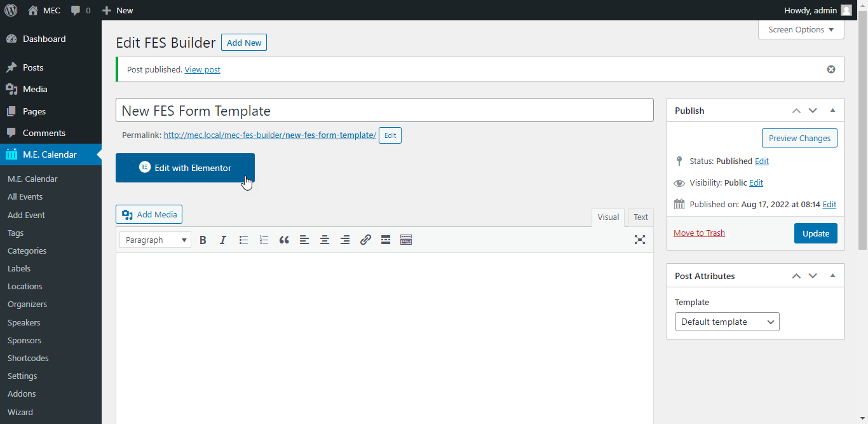Insert Read More tag
This screenshot has height=424, width=868.
[x=386, y=240]
